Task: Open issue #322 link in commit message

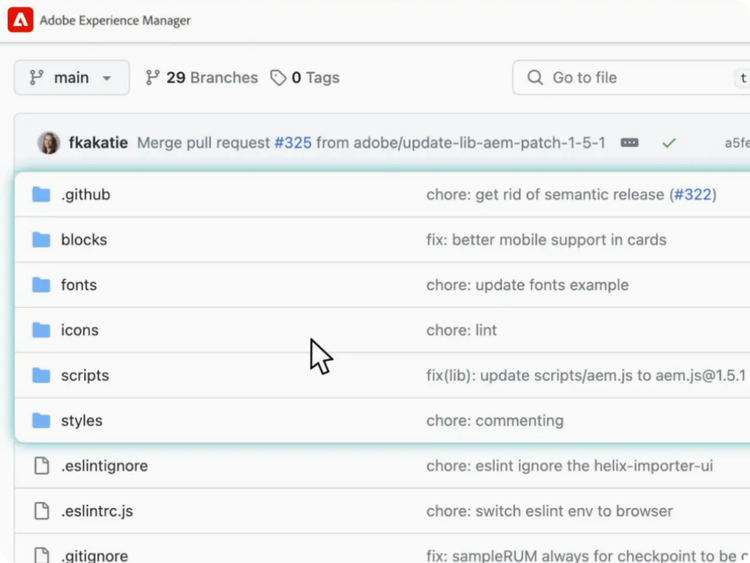Action: (x=692, y=195)
